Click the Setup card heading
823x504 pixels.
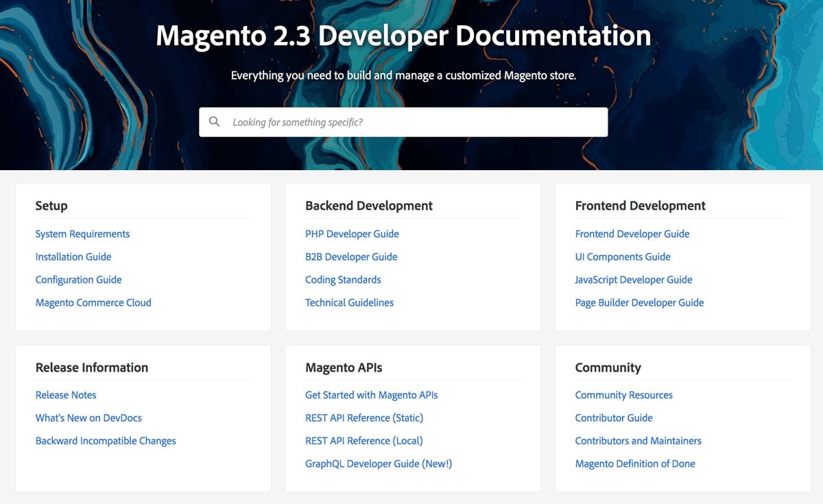coord(51,206)
